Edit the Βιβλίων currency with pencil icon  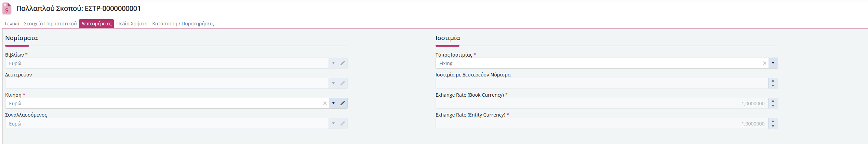pos(343,63)
